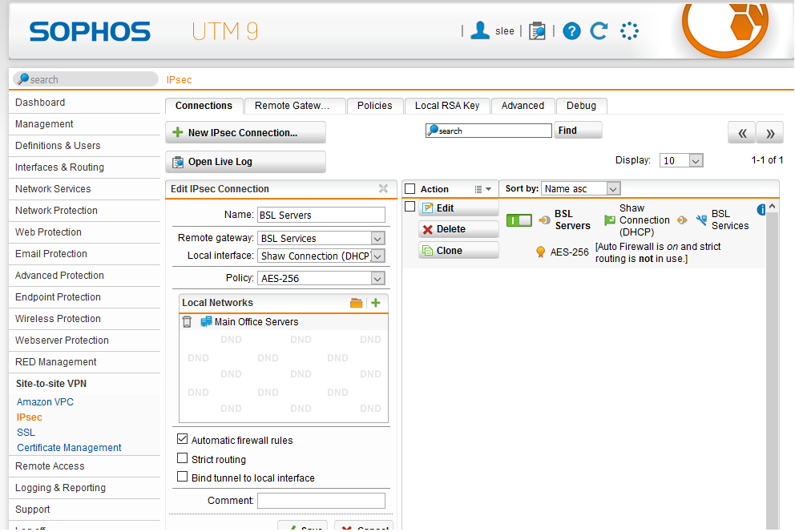This screenshot has width=795, height=532.
Task: Clone the BSL Servers connection
Action: point(458,250)
